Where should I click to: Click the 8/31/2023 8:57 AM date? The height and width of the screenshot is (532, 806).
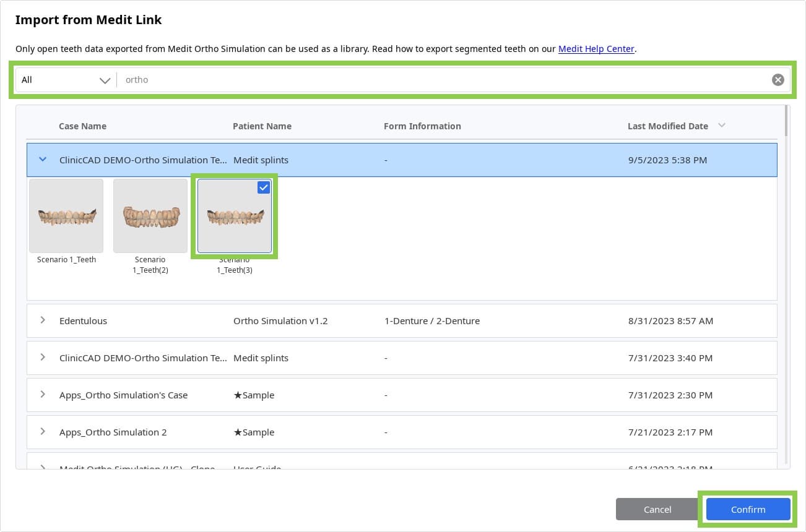click(670, 320)
